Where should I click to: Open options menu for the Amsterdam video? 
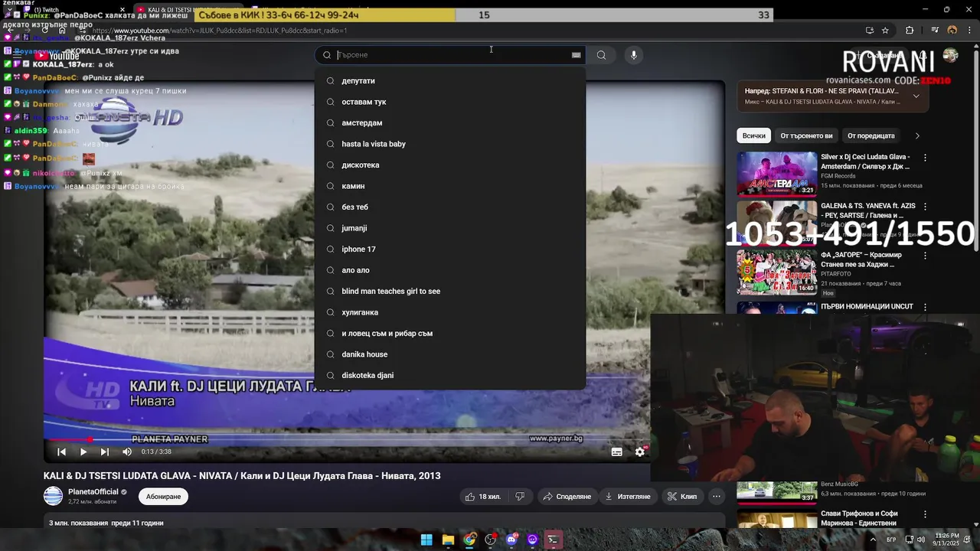[x=925, y=158]
